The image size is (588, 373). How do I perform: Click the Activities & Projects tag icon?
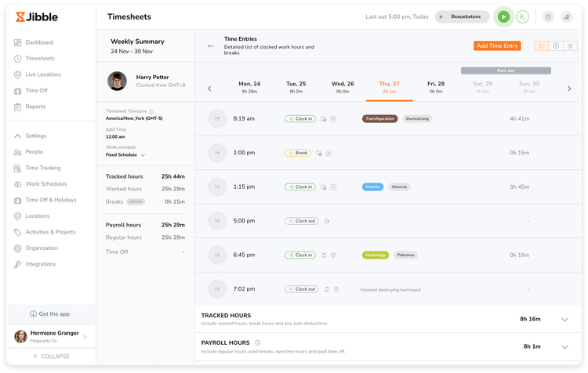tap(17, 232)
